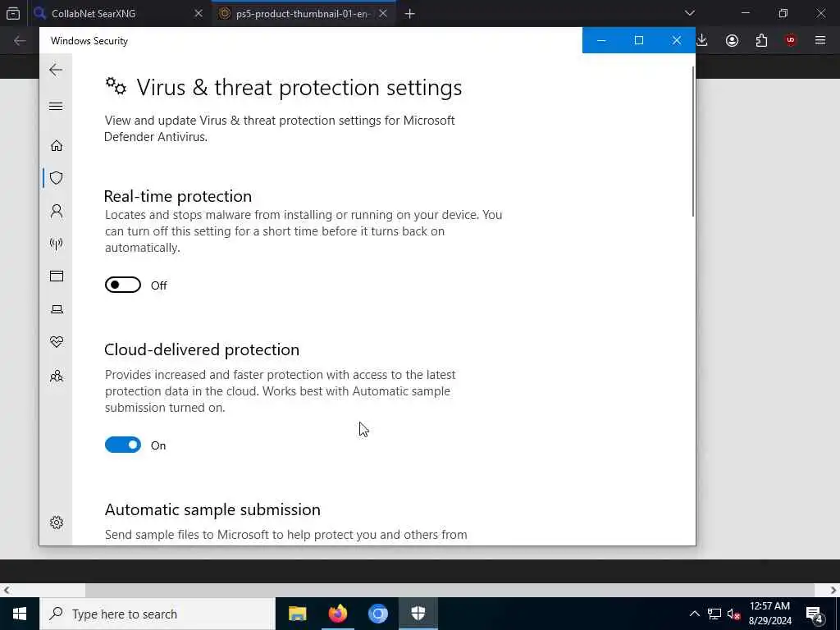Image resolution: width=840 pixels, height=630 pixels.
Task: Open the browser application menu
Action: tap(820, 40)
